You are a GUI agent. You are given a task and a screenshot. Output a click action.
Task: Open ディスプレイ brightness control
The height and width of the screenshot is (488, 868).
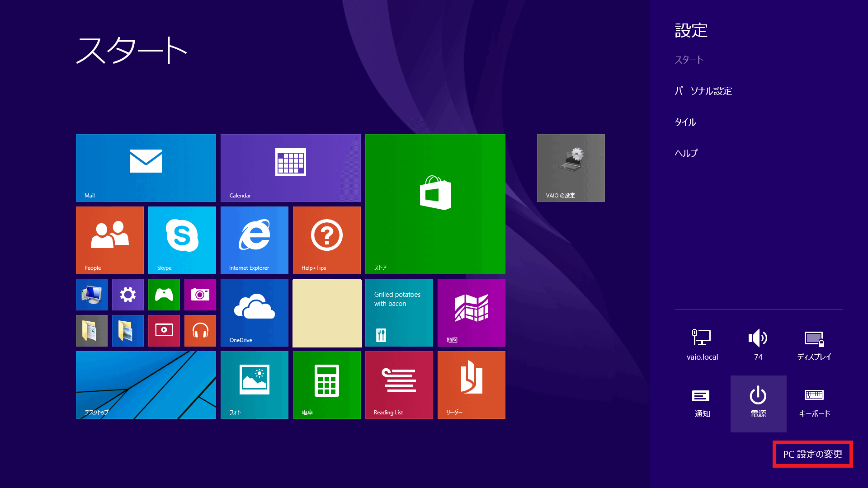tap(814, 345)
